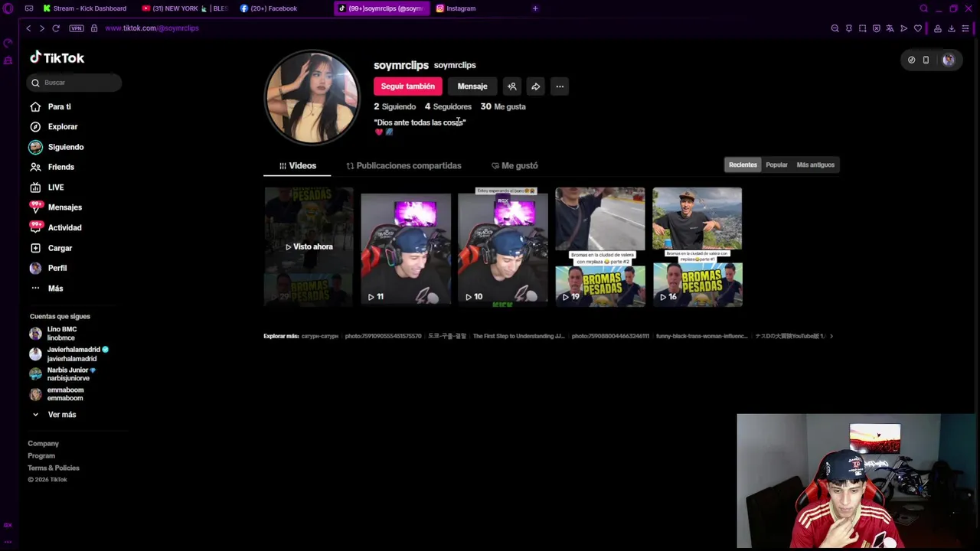The height and width of the screenshot is (551, 980).
Task: Go back in browser history
Action: coord(28,28)
